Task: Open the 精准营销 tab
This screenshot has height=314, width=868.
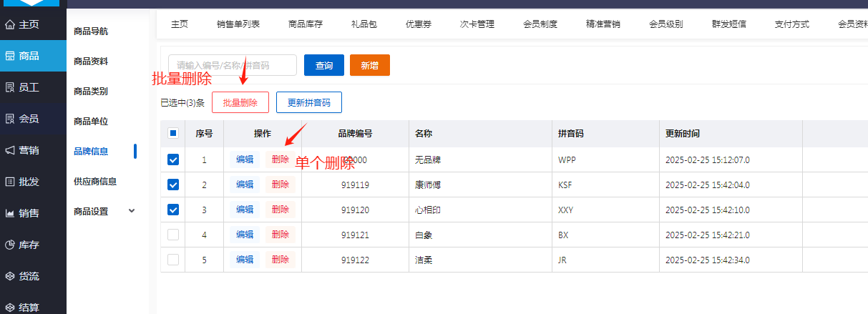Action: pyautogui.click(x=603, y=24)
